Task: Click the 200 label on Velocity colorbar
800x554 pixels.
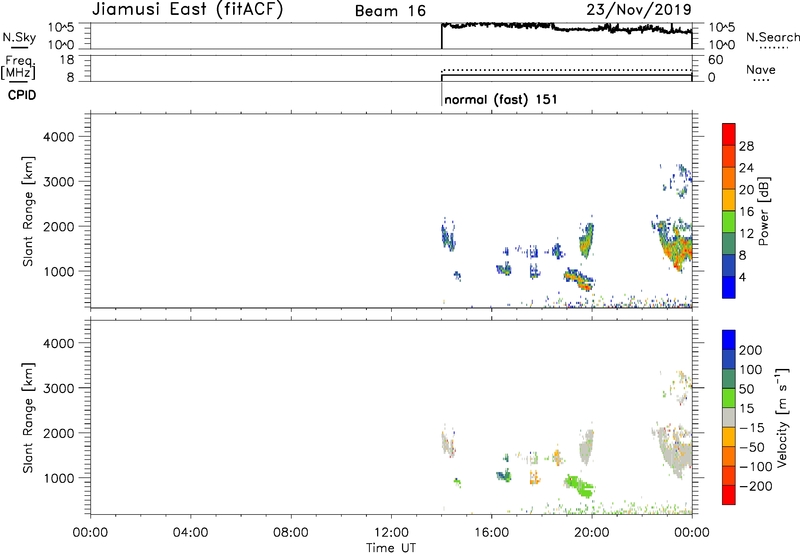Action: click(x=751, y=350)
